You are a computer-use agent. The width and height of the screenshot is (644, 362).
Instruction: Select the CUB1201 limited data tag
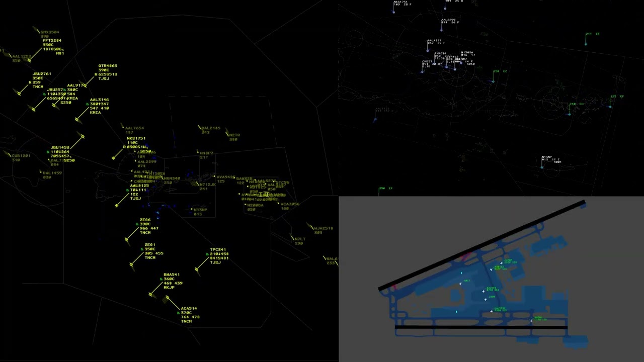click(x=21, y=157)
